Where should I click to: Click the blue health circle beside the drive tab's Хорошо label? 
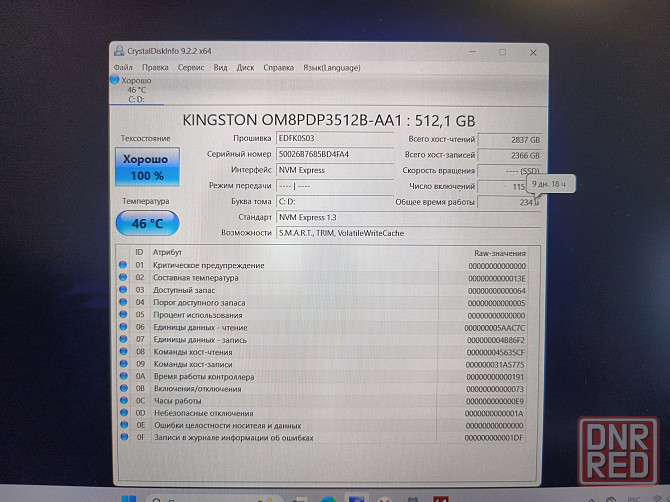(115, 79)
